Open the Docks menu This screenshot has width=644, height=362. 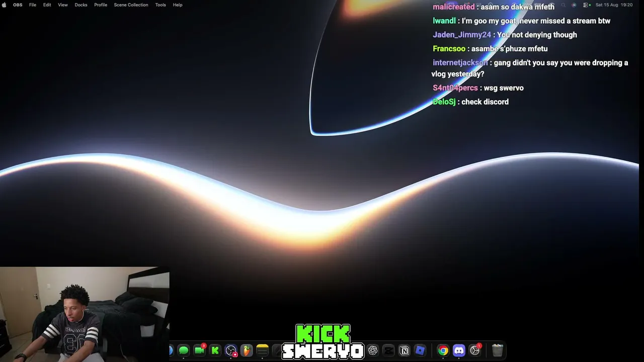(x=81, y=5)
